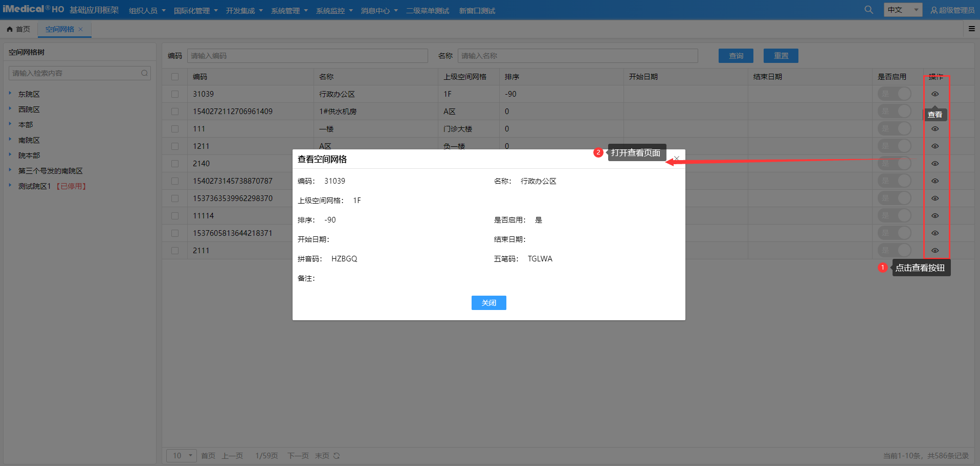
Task: Click the view eye icon for row 111
Action: tap(934, 129)
